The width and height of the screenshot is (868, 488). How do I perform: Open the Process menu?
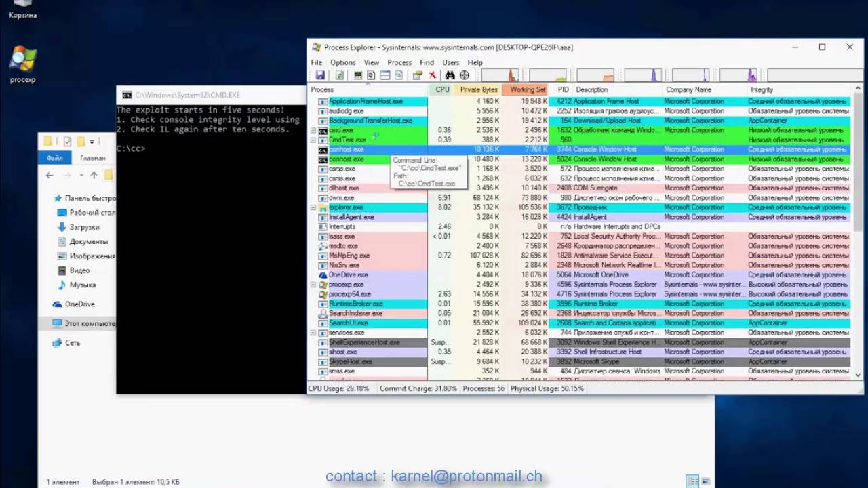pyautogui.click(x=399, y=62)
